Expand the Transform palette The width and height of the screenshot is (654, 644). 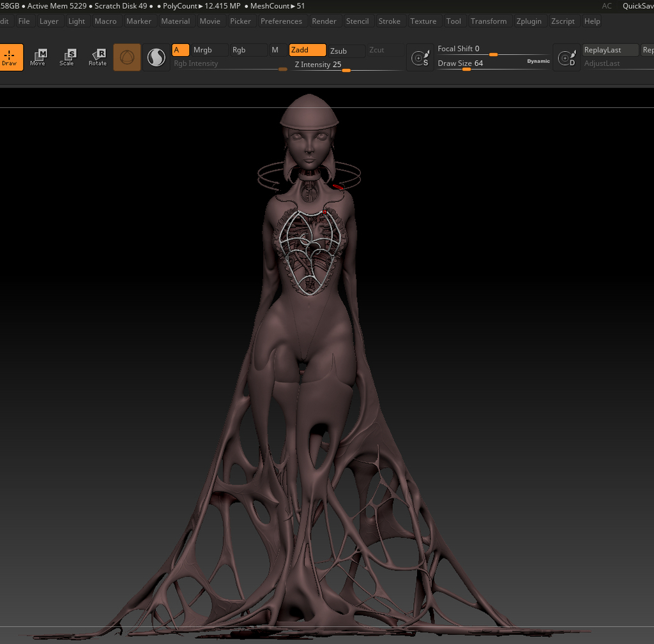tap(489, 21)
